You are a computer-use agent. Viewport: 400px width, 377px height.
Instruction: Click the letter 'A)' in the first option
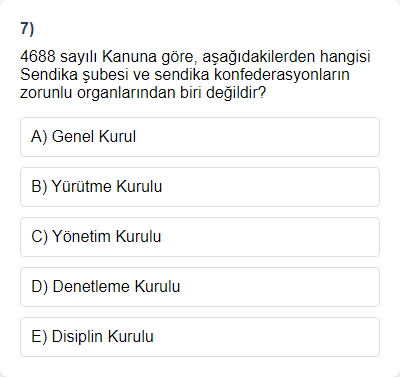39,137
